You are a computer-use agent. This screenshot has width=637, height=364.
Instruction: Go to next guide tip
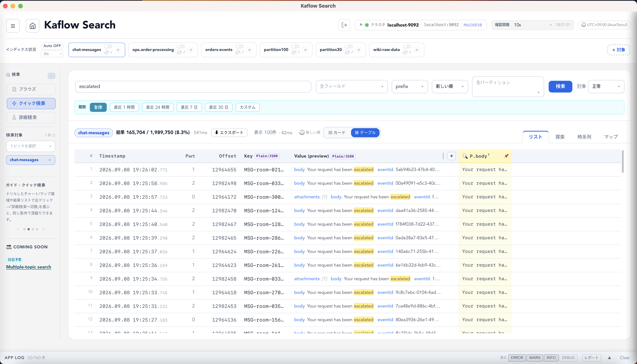[43, 229]
